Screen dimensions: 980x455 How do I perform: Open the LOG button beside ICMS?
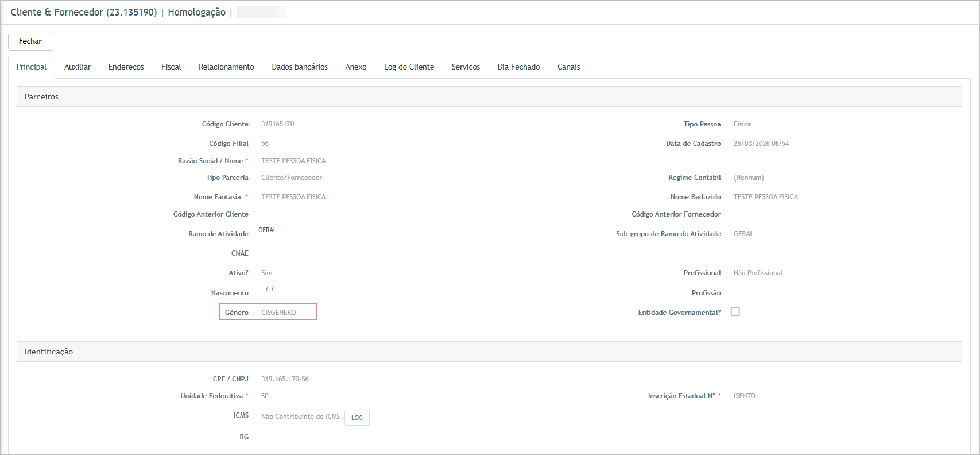pyautogui.click(x=357, y=418)
